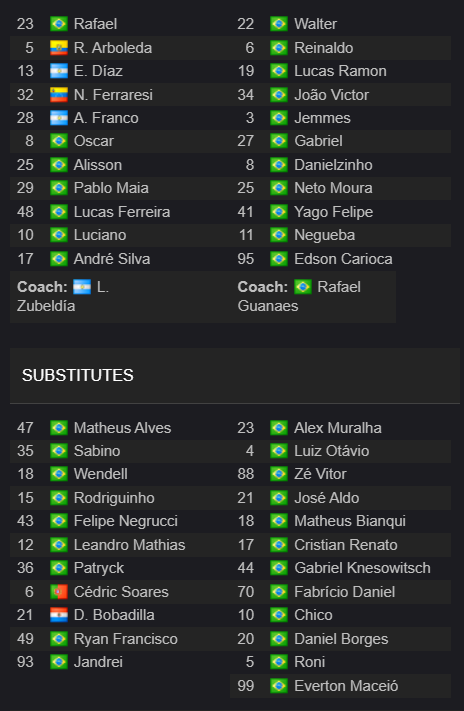This screenshot has height=711, width=464.
Task: Click Argentina flag beside A. Franco
Action: click(x=59, y=118)
